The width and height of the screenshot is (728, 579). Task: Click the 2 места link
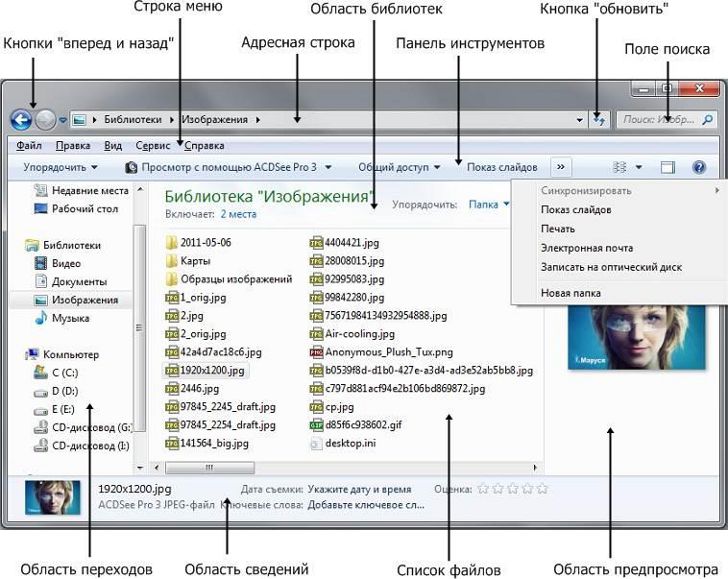coord(238,214)
